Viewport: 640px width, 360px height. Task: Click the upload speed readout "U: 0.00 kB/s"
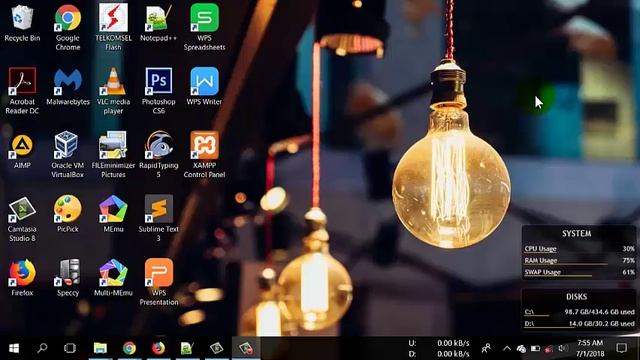439,343
